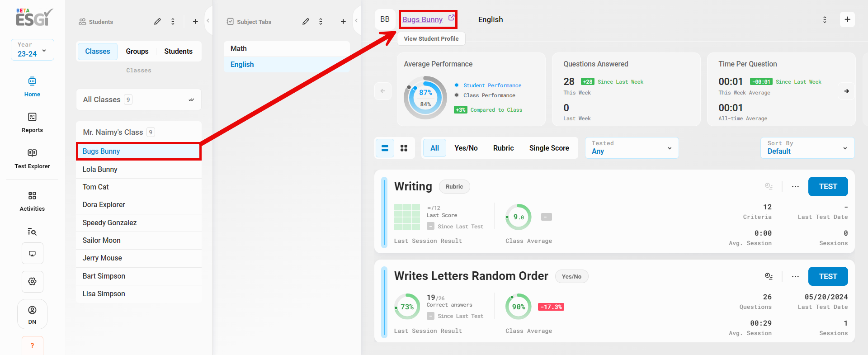Open settings gear in the sidebar

(33, 281)
